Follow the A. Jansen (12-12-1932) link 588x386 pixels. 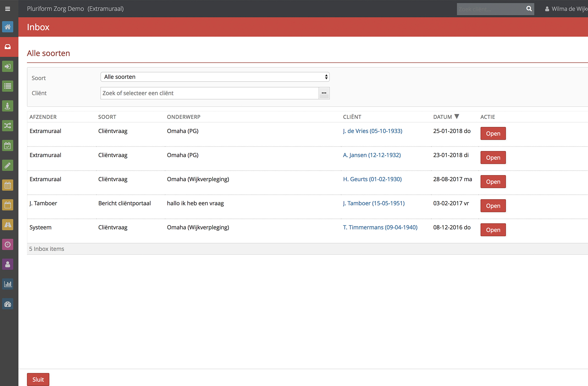coord(372,155)
